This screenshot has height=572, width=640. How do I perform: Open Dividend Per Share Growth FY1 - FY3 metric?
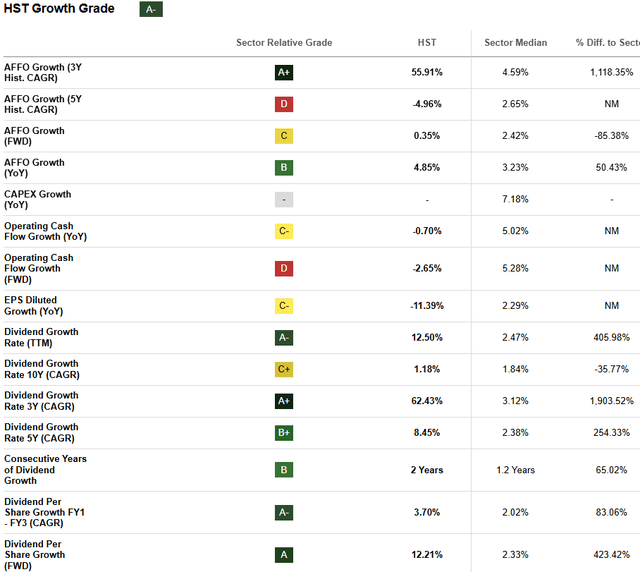(44, 512)
